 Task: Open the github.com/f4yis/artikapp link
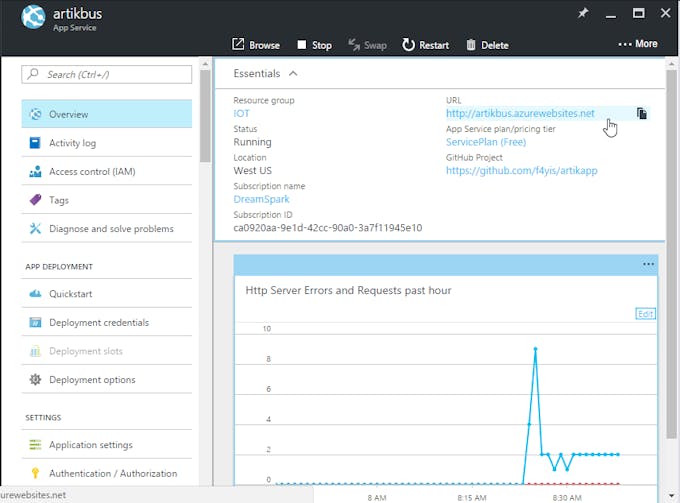(521, 170)
